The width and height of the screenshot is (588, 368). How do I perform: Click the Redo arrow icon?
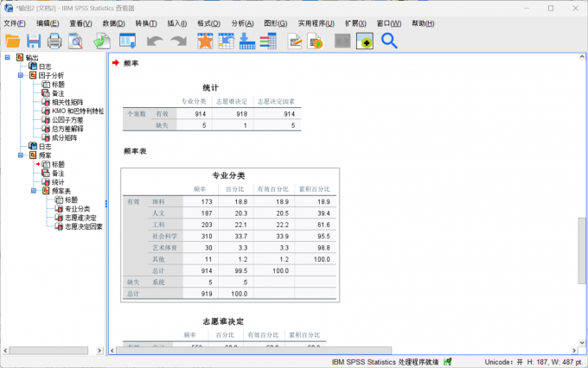[x=178, y=41]
